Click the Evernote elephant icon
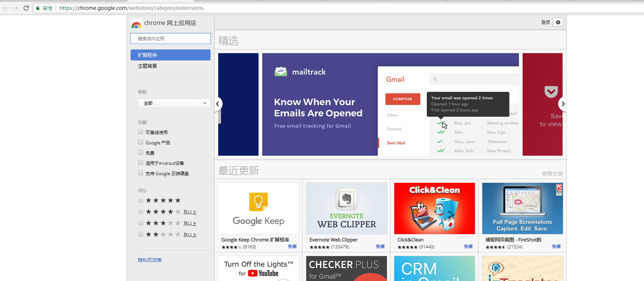 coord(347,199)
